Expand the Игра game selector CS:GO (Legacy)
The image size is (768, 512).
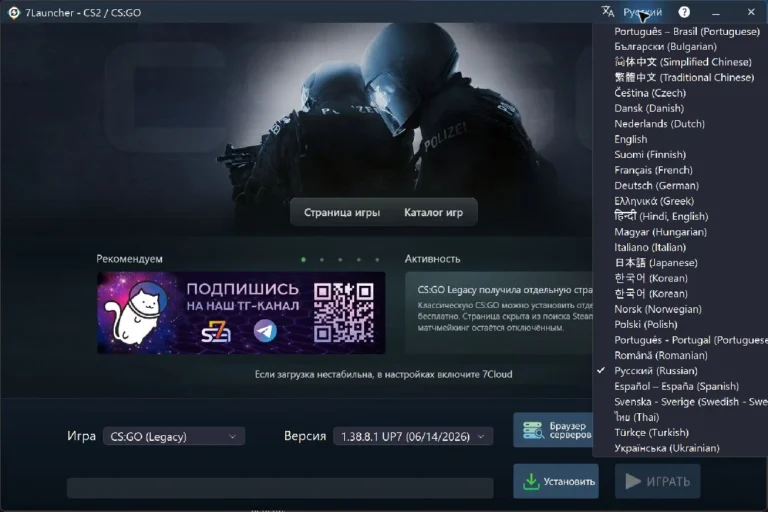(x=174, y=437)
